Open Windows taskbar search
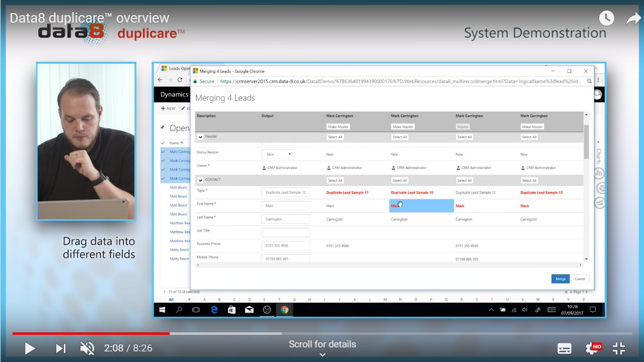 [179, 310]
